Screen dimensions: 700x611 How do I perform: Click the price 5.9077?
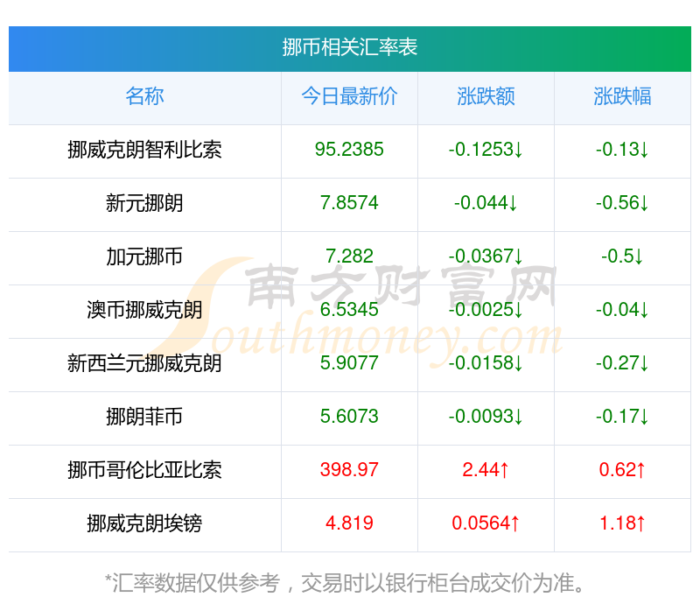349,363
